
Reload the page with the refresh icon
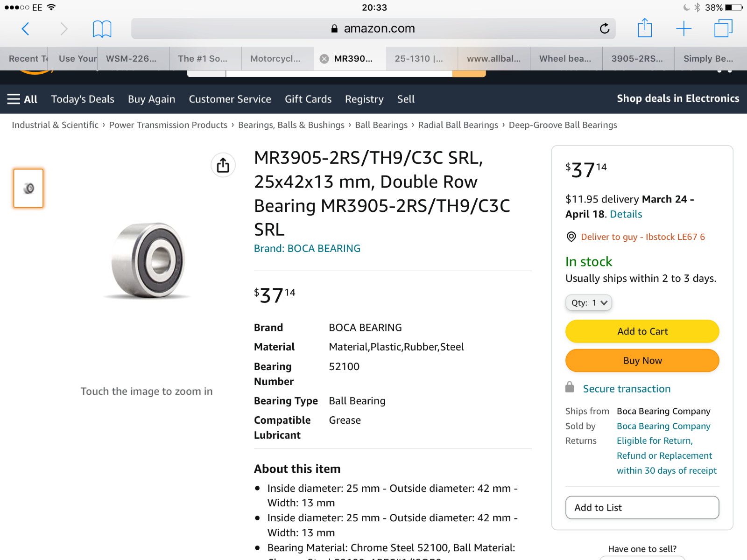605,28
